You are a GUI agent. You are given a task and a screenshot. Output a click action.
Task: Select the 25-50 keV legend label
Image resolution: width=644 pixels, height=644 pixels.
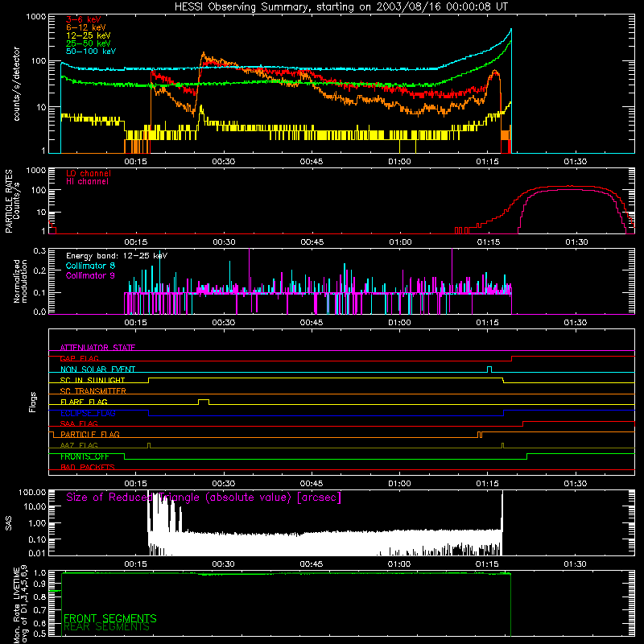(x=88, y=43)
